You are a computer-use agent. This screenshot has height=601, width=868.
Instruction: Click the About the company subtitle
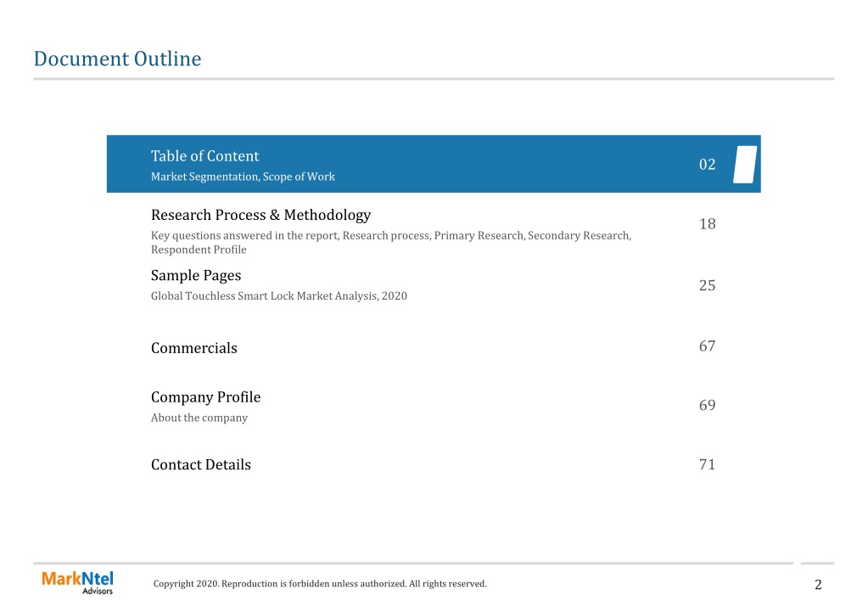(x=199, y=418)
